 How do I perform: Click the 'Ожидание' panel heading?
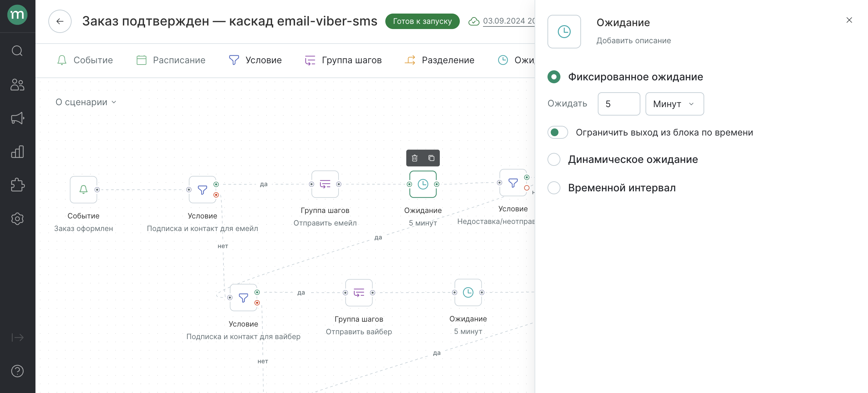623,23
